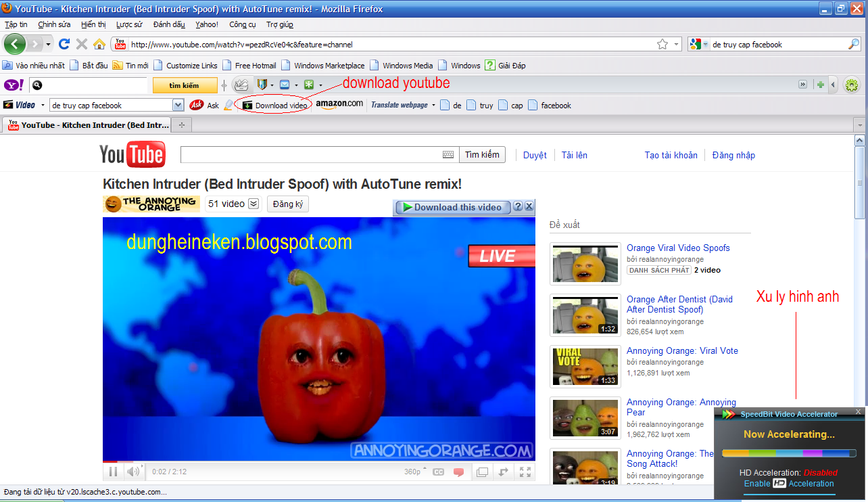Open the Chỉnh sửa menu

tap(54, 24)
